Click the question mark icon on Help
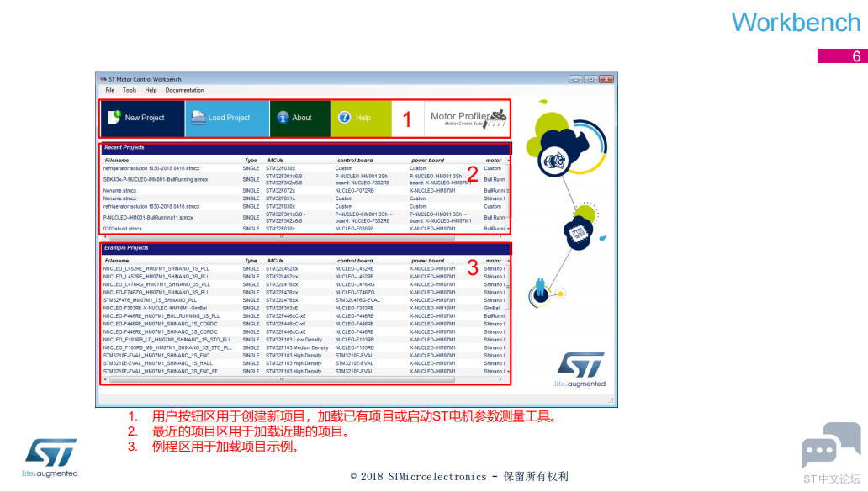868x492 pixels. (x=344, y=118)
